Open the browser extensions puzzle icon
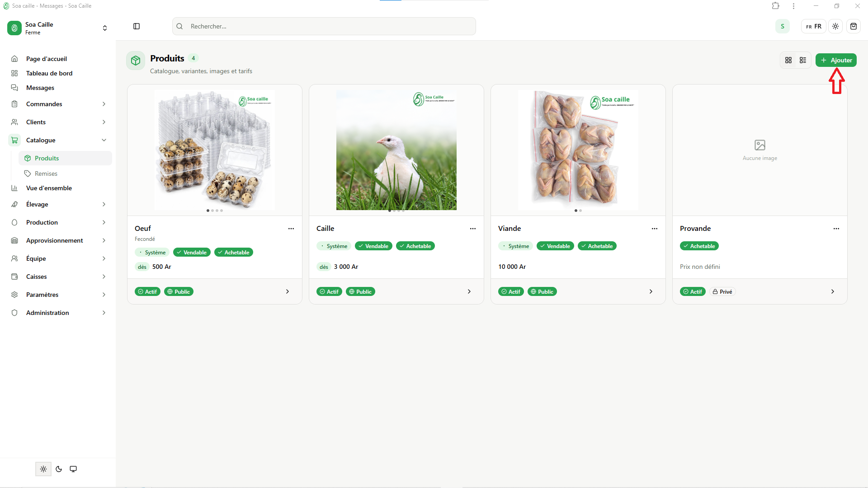The image size is (868, 488). click(776, 6)
